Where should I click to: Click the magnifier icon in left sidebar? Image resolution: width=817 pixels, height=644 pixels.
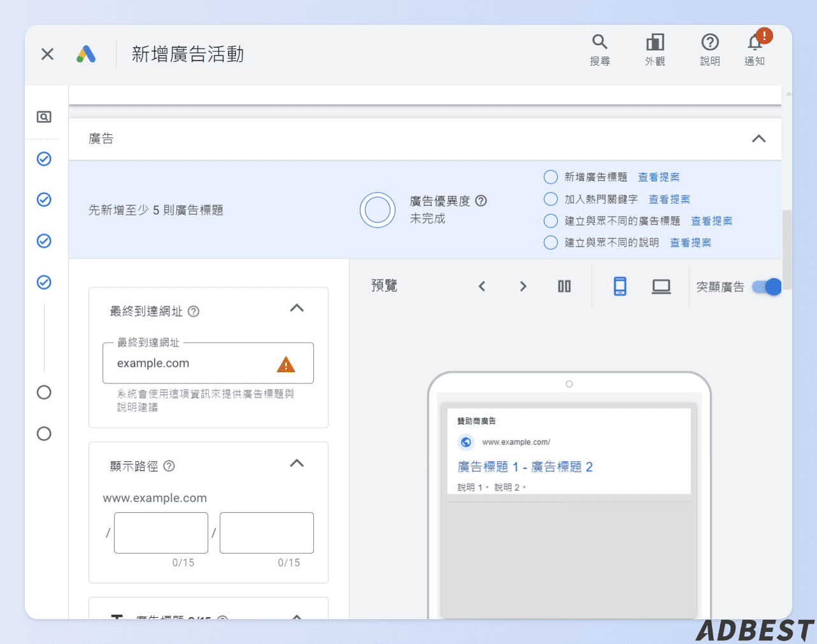(43, 117)
